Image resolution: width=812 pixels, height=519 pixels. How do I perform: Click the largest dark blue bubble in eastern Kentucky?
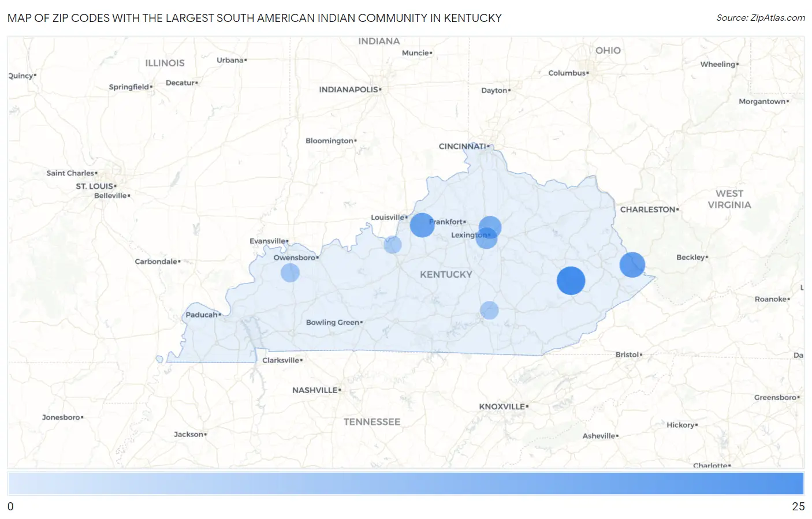pyautogui.click(x=571, y=281)
